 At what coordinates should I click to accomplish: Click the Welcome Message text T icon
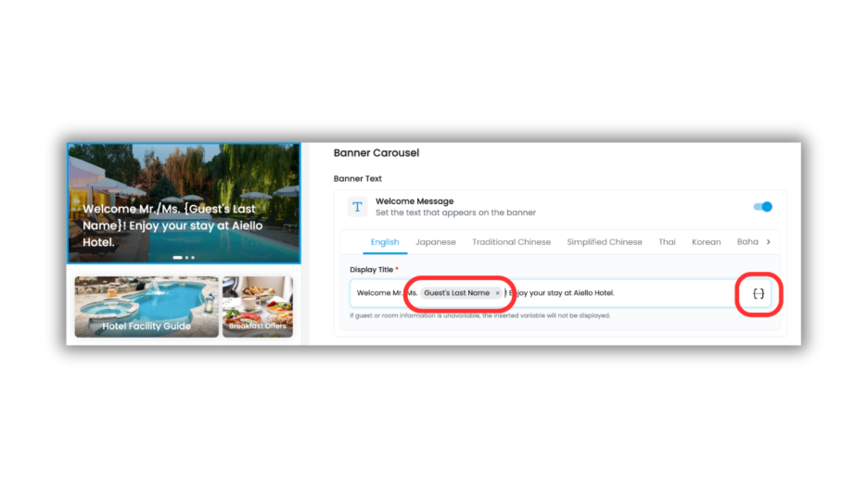coord(358,207)
